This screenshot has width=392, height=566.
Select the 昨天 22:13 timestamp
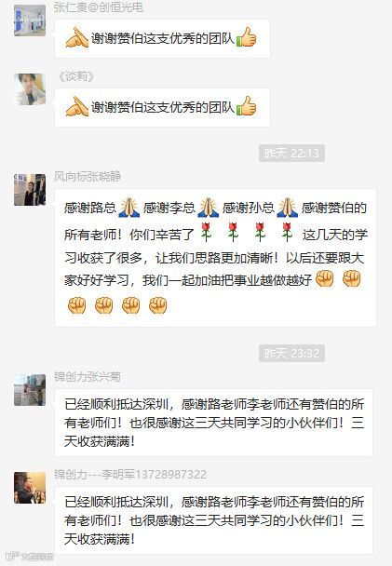[291, 154]
